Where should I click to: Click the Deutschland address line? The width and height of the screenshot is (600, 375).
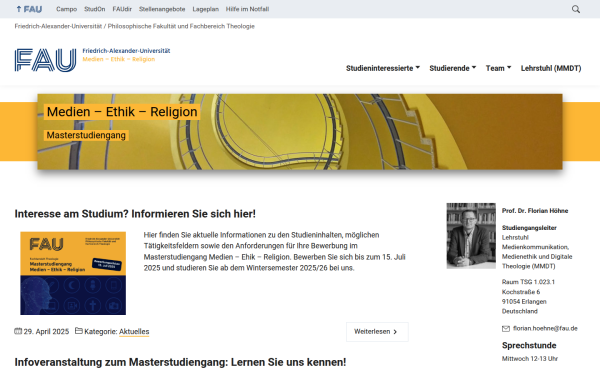[520, 311]
